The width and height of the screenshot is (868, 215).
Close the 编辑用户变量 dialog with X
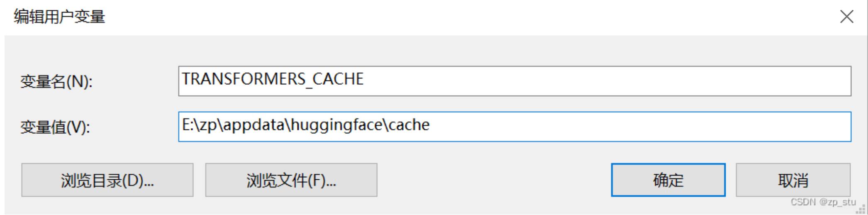pyautogui.click(x=846, y=17)
